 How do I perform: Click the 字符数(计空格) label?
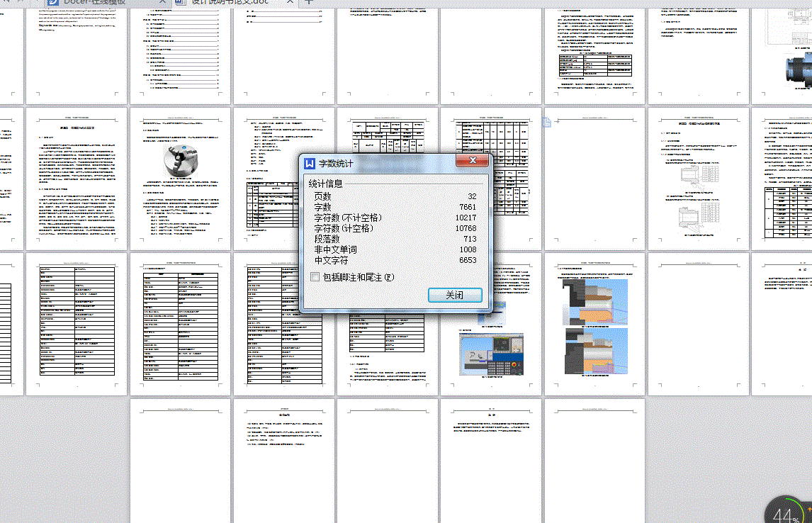click(x=344, y=228)
